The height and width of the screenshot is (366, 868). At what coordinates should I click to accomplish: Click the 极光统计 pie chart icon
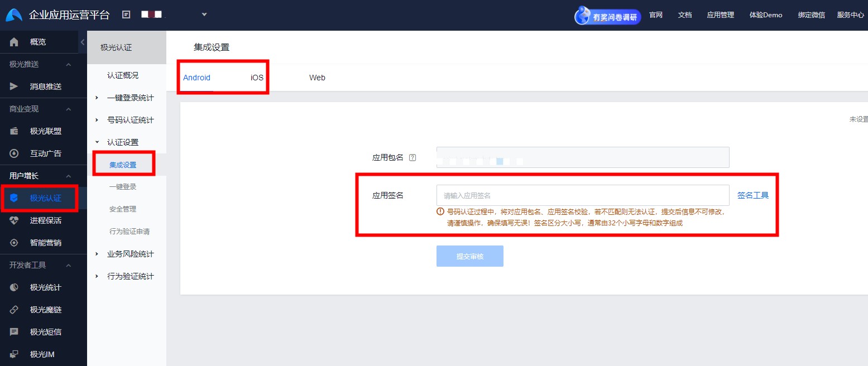click(x=15, y=287)
